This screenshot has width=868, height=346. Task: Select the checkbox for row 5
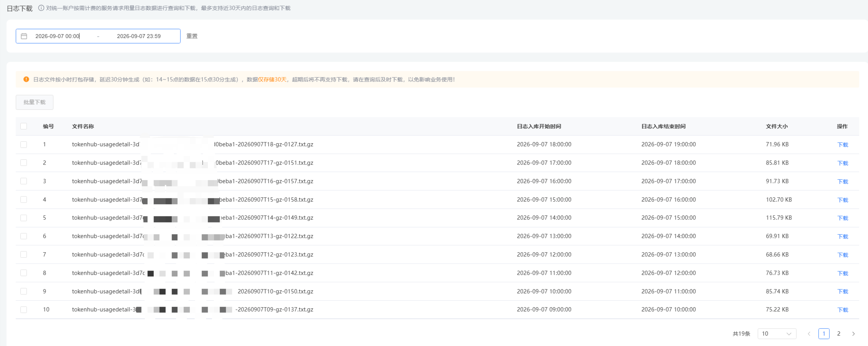[24, 218]
